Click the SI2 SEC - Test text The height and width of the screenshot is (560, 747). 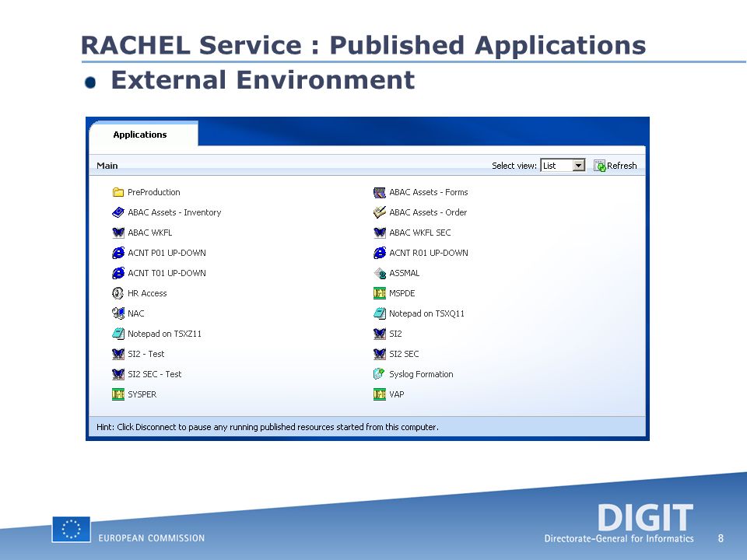(x=154, y=374)
